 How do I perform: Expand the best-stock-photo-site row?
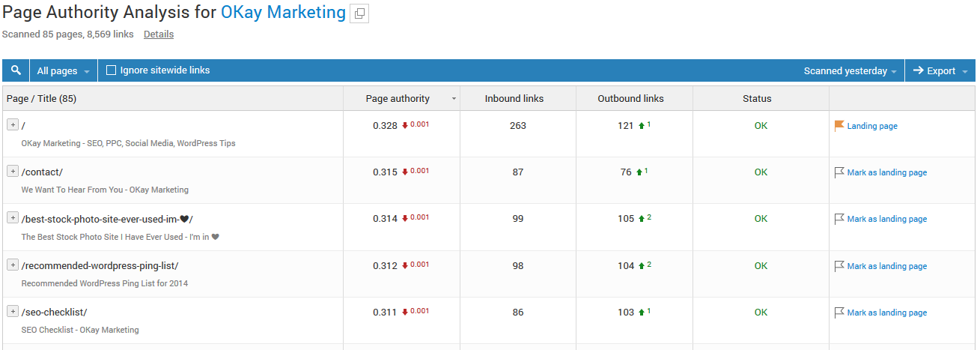[12, 217]
